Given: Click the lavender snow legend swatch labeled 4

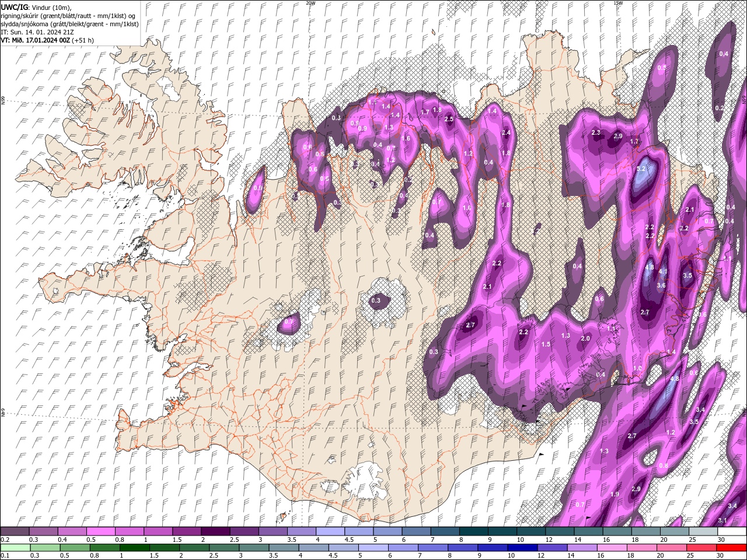Looking at the screenshot, I should [330, 531].
